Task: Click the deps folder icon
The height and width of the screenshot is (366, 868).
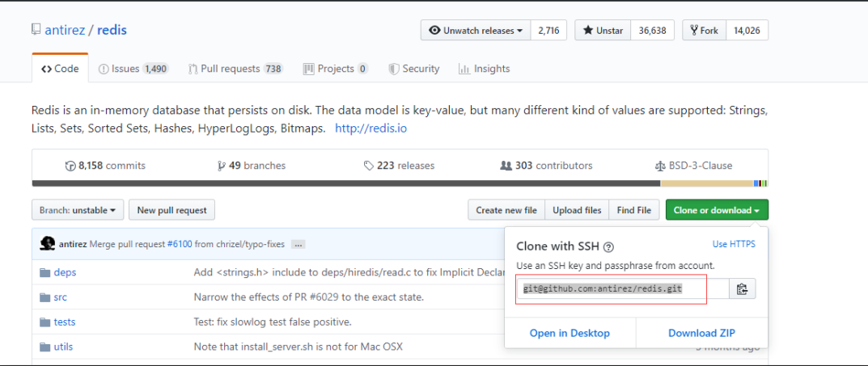Action: click(45, 272)
